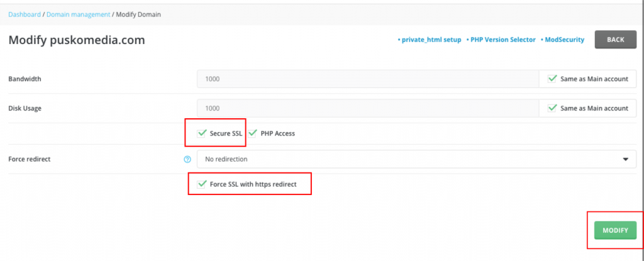
Task: Click the Force redirect help icon
Action: click(187, 159)
